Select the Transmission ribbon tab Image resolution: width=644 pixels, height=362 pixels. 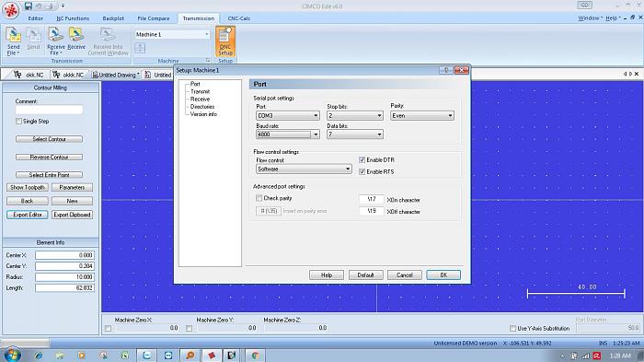[199, 18]
